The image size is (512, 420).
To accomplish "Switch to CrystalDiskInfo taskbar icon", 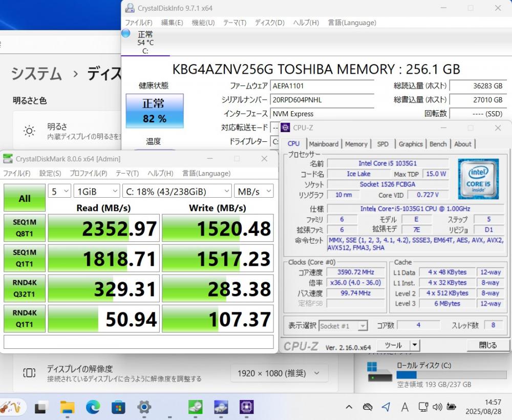I will pos(221,407).
